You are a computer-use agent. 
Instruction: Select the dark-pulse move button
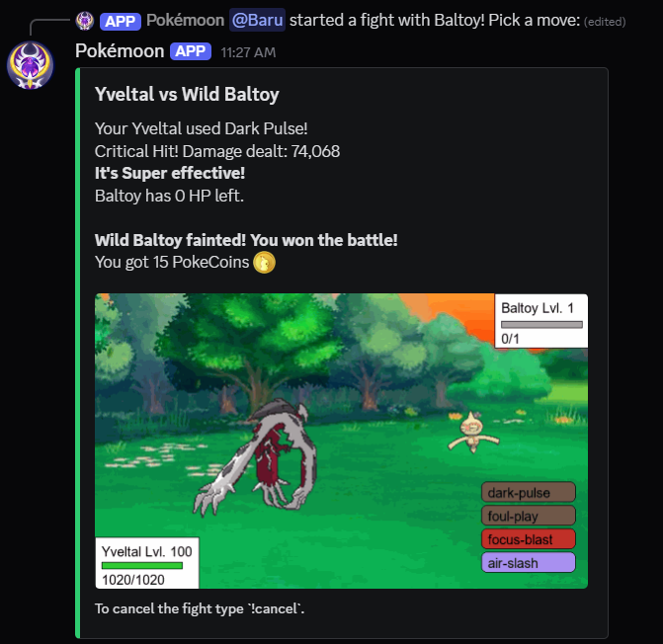[529, 492]
